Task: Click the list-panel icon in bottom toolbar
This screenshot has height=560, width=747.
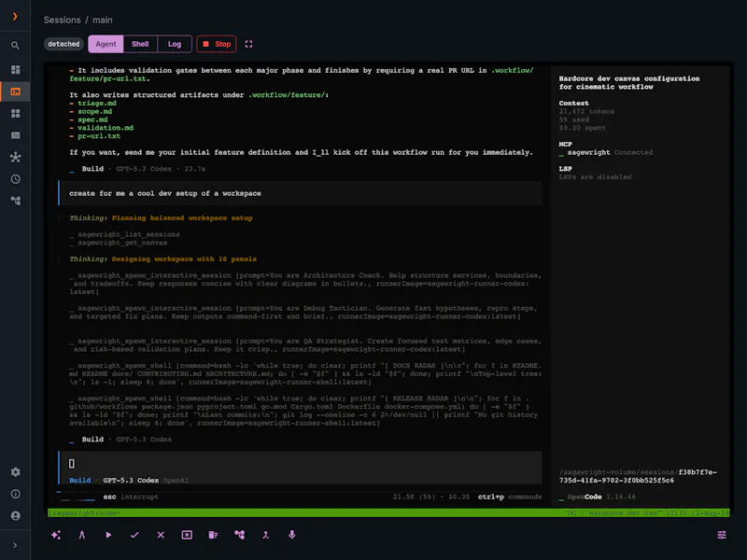Action: pos(213,535)
